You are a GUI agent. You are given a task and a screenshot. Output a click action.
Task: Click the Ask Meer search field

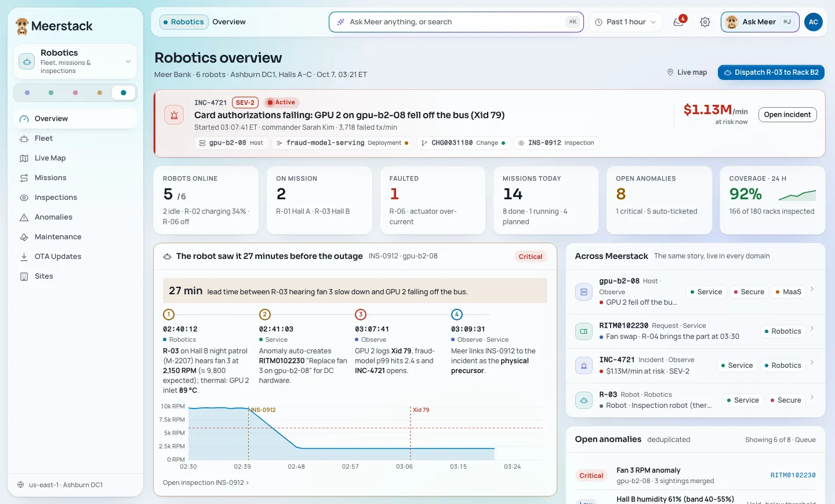[456, 22]
